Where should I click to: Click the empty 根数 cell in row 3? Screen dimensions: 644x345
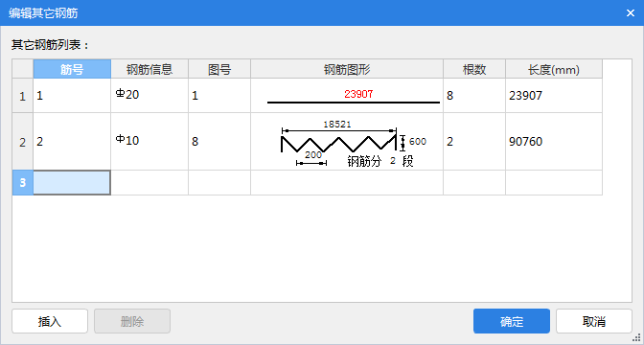click(474, 183)
